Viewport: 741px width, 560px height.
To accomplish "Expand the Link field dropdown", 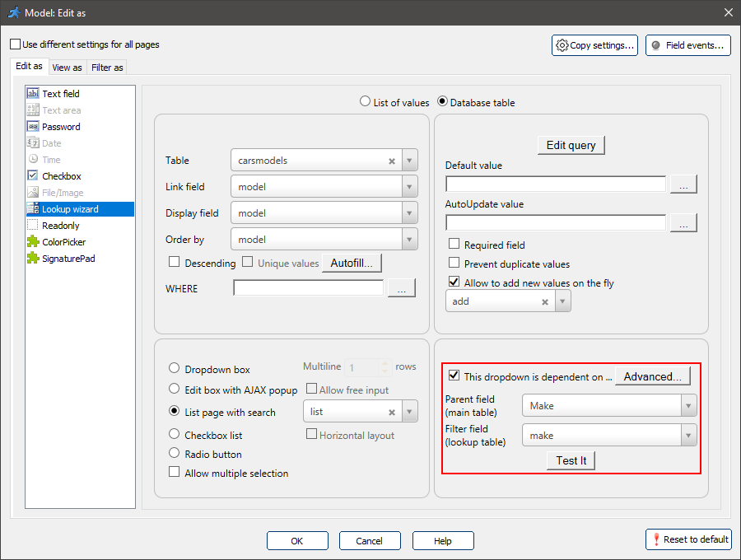I will 409,186.
